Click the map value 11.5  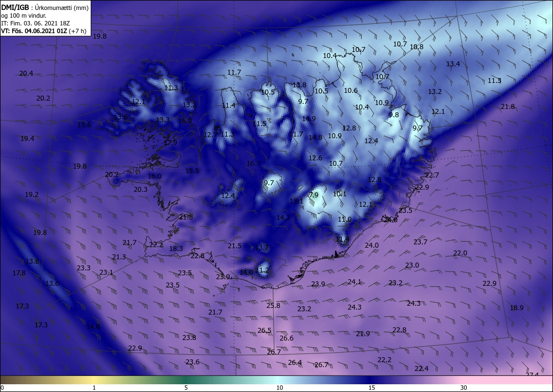[259, 123]
